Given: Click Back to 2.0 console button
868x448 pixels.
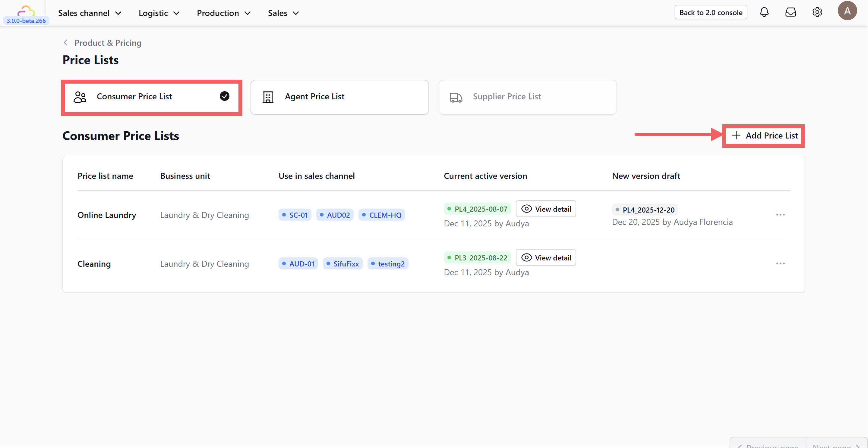Looking at the screenshot, I should click(x=710, y=12).
